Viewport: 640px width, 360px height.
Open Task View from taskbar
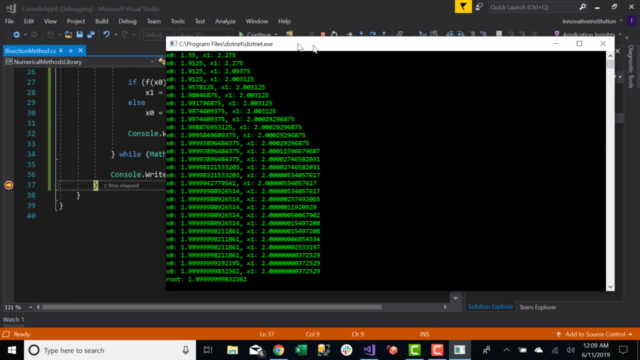[x=208, y=350]
